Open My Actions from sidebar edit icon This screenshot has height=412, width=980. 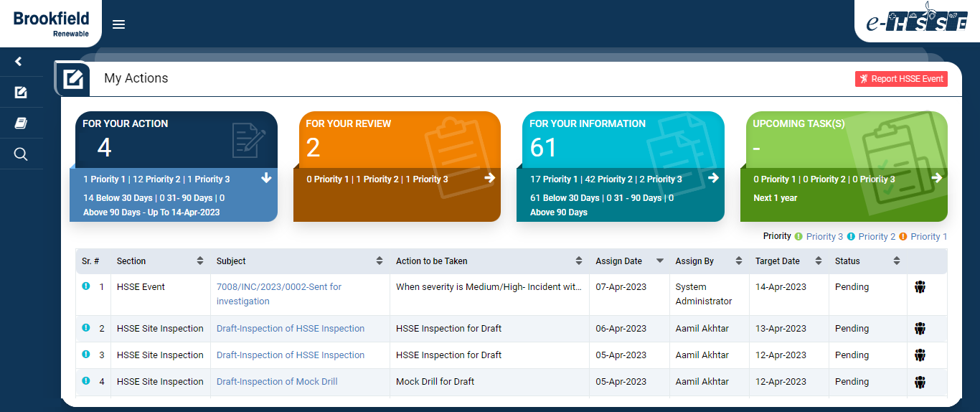point(21,92)
